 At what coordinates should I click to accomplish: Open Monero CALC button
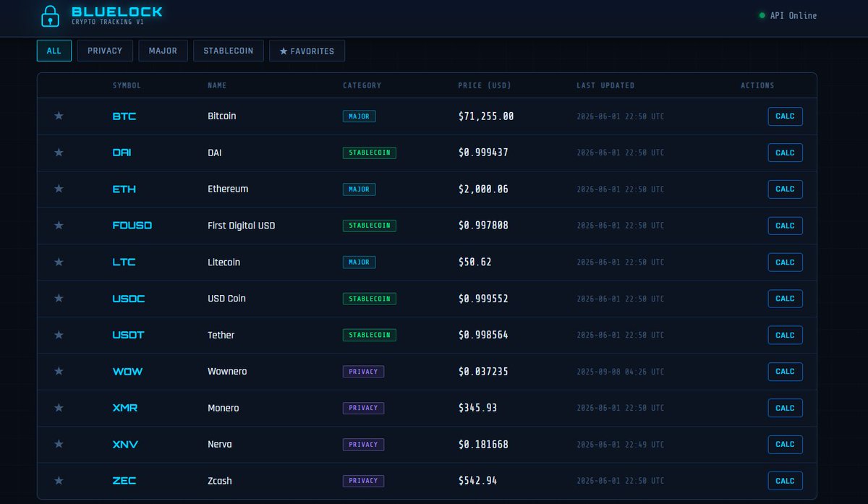(x=785, y=408)
